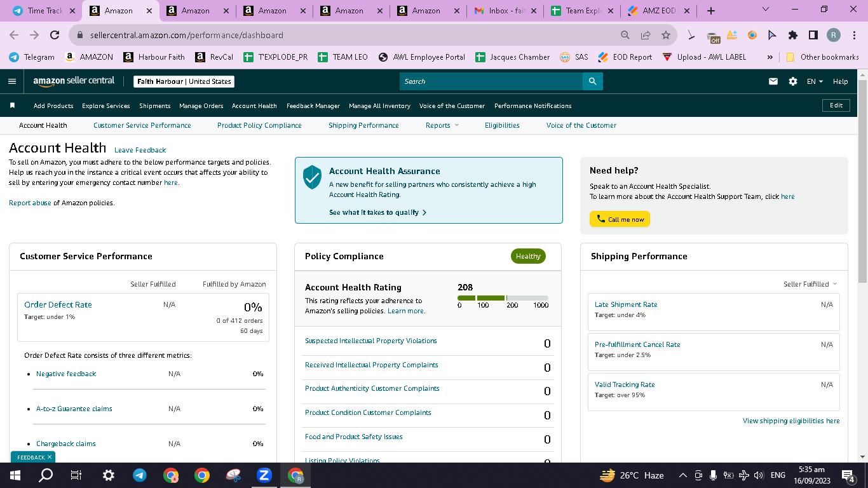Open the Extensions puzzle piece icon
Image resolution: width=868 pixels, height=488 pixels.
click(793, 35)
